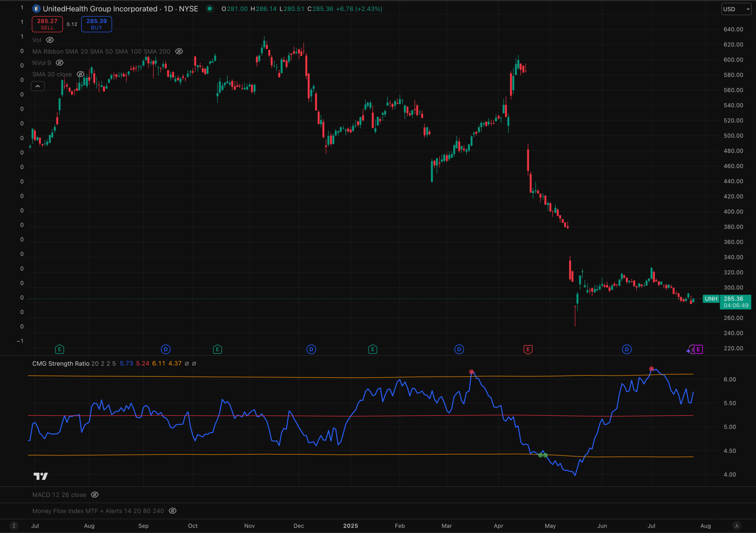This screenshot has width=756, height=533.
Task: Open the January green earnings marker
Action: (372, 349)
